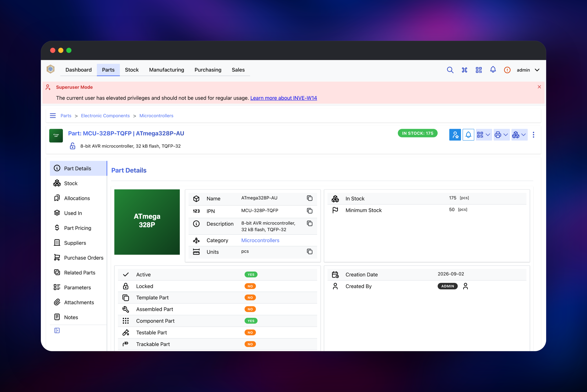Go to Microcontrollers breadcrumb
The image size is (587, 392).
click(x=156, y=116)
